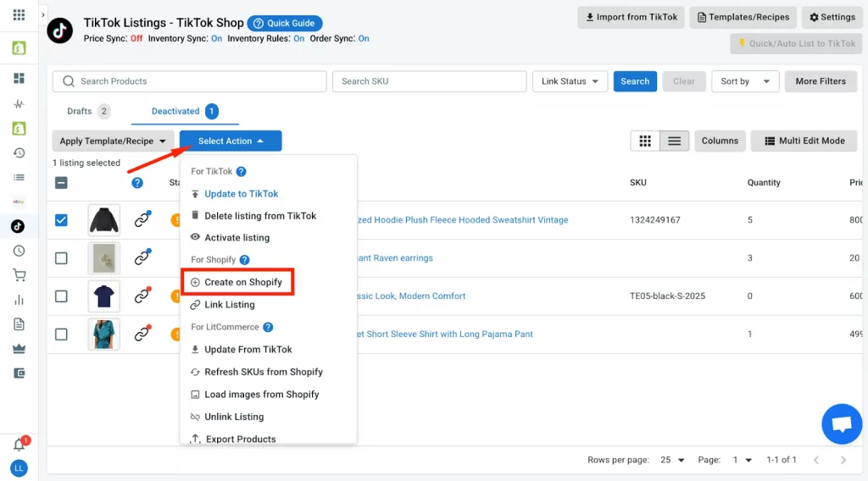Click the help icon in table header
Screen dimensions: 868x481
(137, 183)
